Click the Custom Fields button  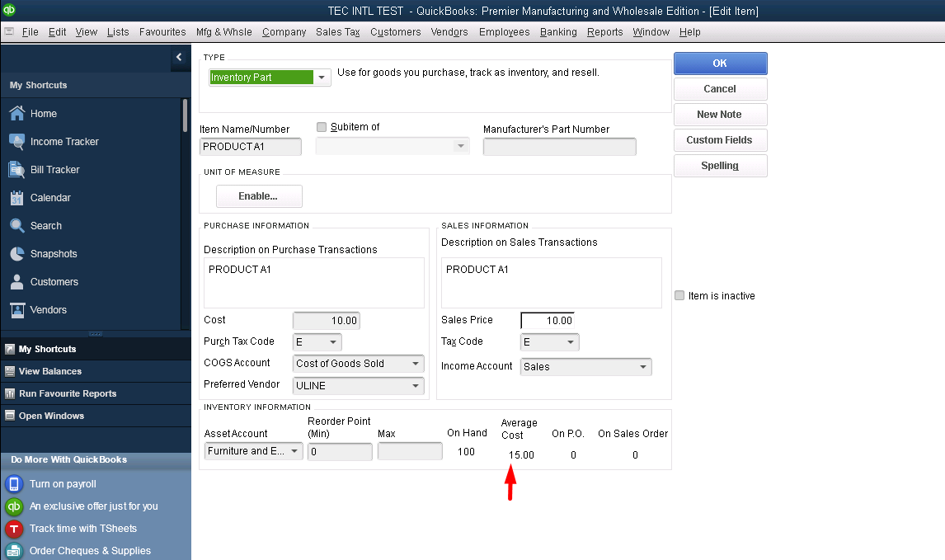pos(720,140)
